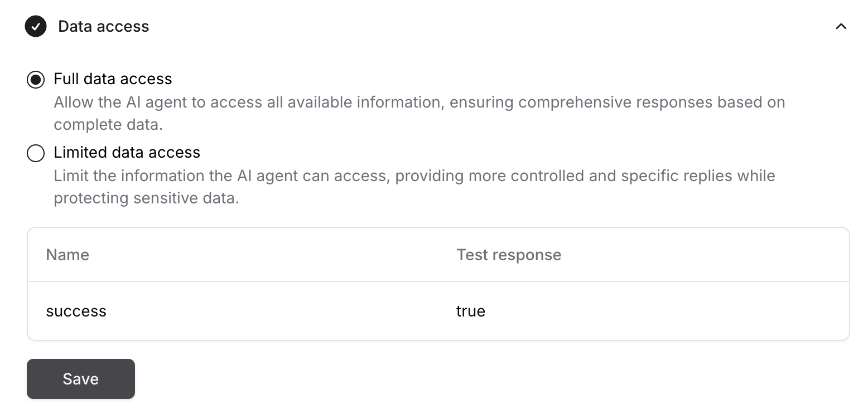Screen dimensions: 868x419
Task: Select the Full data access radio button
Action: click(36, 80)
